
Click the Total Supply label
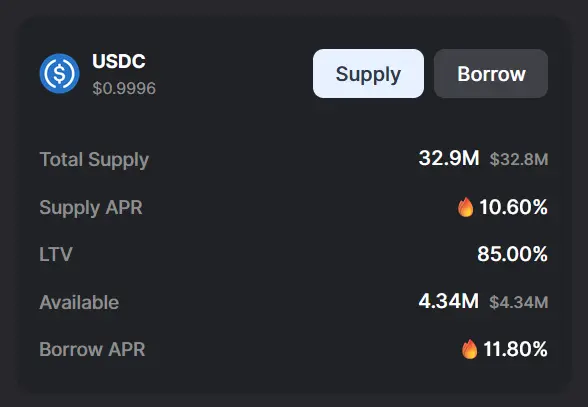tap(94, 160)
